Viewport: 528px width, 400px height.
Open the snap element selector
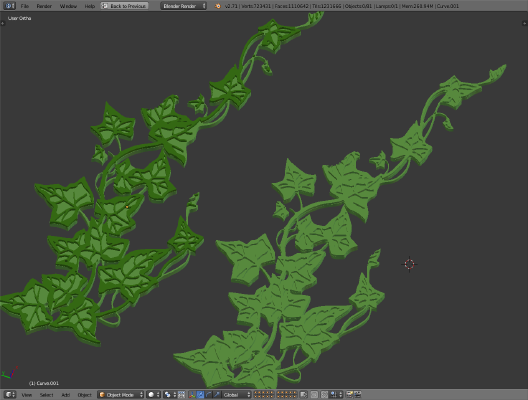pyautogui.click(x=336, y=395)
